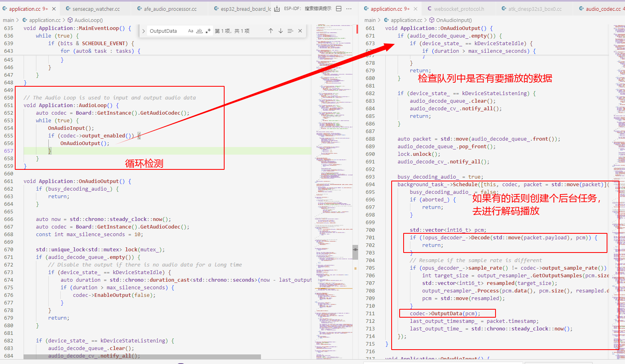This screenshot has width=625, height=364.
Task: Click '// Resample if the sample rate is different' comment
Action: click(x=476, y=260)
